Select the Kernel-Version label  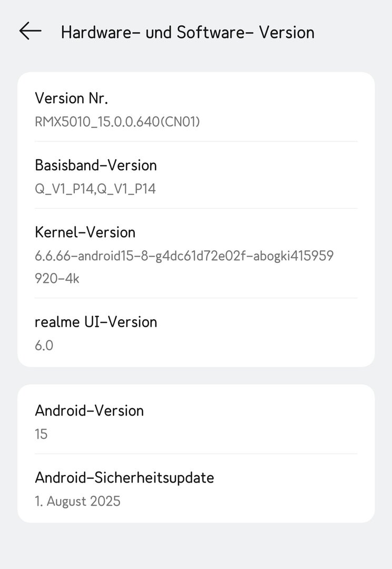tap(85, 232)
